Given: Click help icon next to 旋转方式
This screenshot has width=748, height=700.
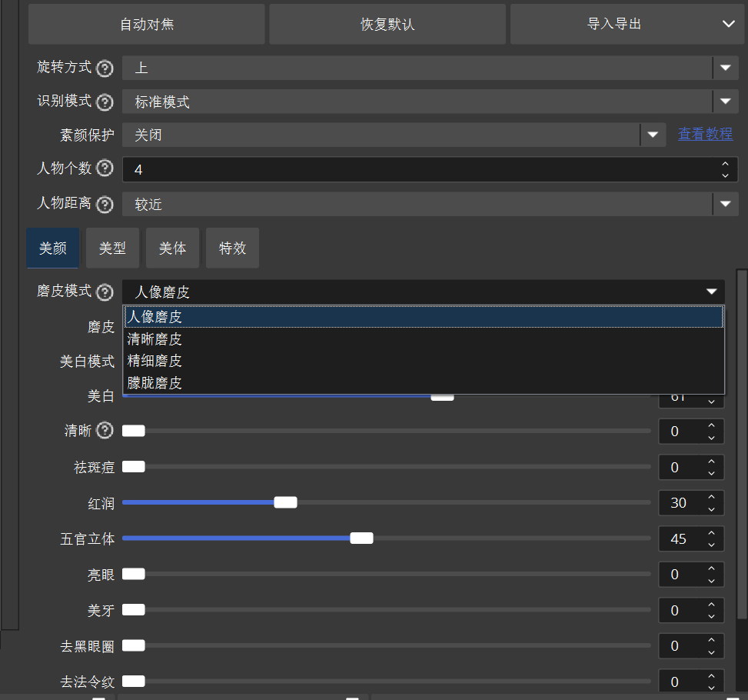Looking at the screenshot, I should [x=105, y=68].
